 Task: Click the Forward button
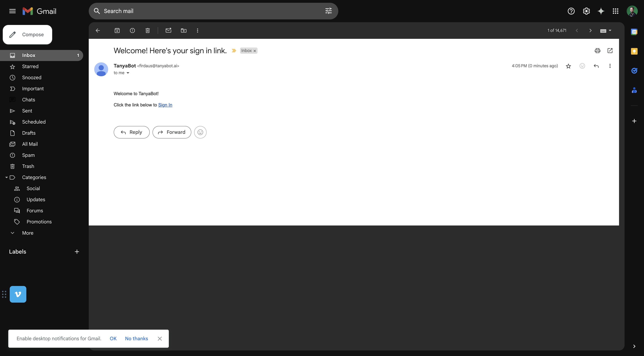tap(172, 132)
